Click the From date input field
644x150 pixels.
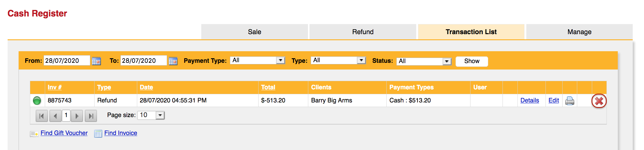pos(67,60)
